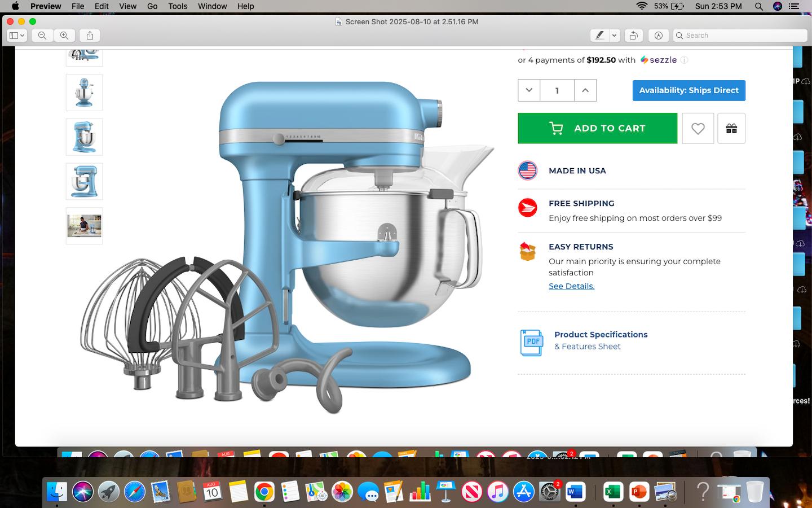Click the PDF Product Specifications icon
Viewport: 812px width, 508px height.
532,343
